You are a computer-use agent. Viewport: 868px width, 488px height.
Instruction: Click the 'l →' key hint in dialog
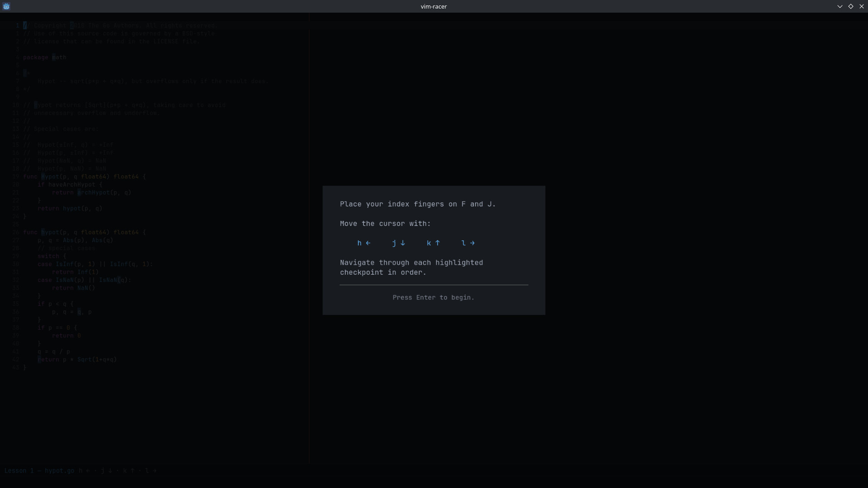468,243
